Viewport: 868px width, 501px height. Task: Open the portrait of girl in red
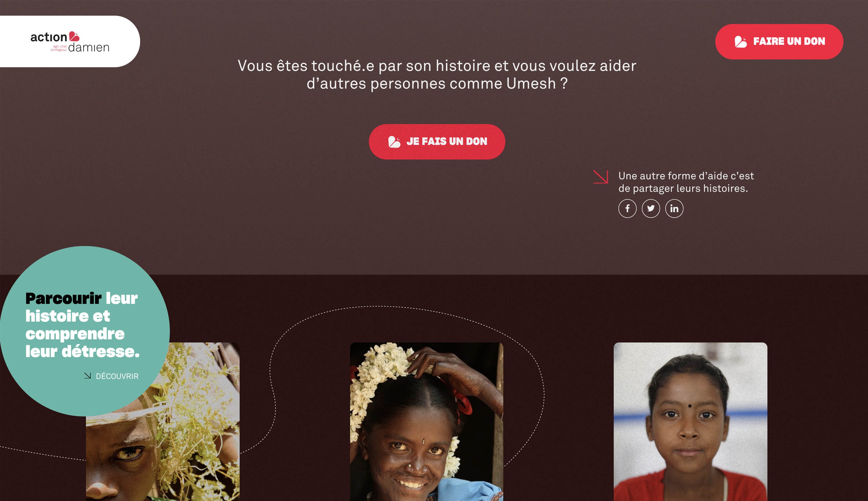click(x=690, y=422)
